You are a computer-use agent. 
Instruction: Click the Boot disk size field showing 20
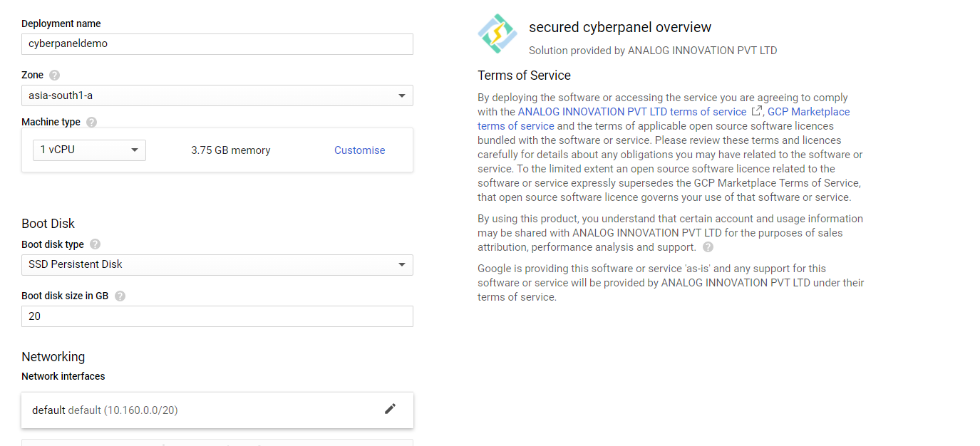pos(217,316)
